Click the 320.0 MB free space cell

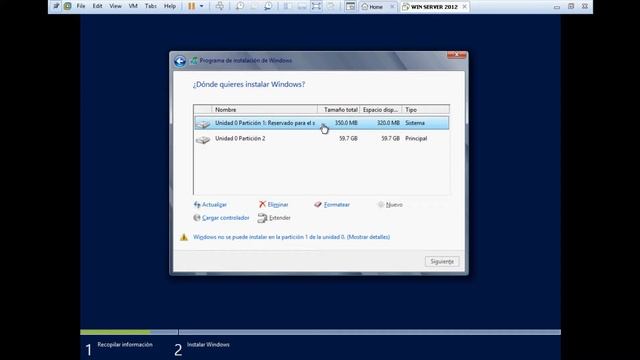388,123
